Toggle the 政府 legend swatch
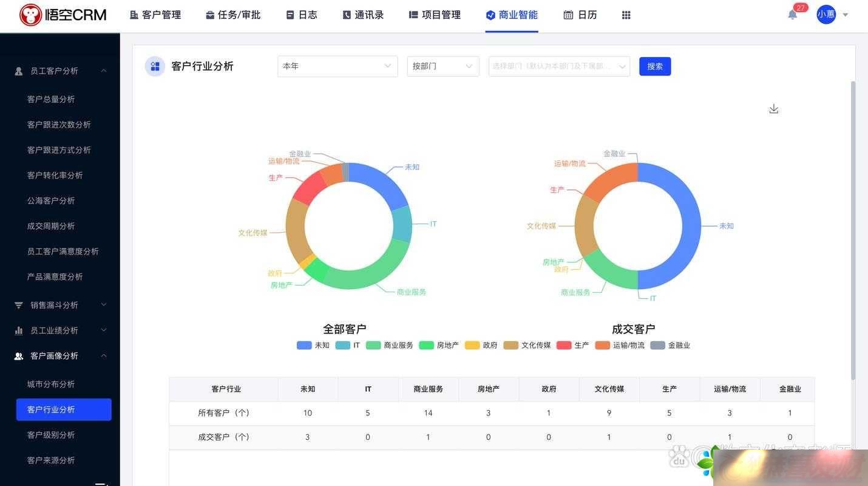 click(x=472, y=345)
